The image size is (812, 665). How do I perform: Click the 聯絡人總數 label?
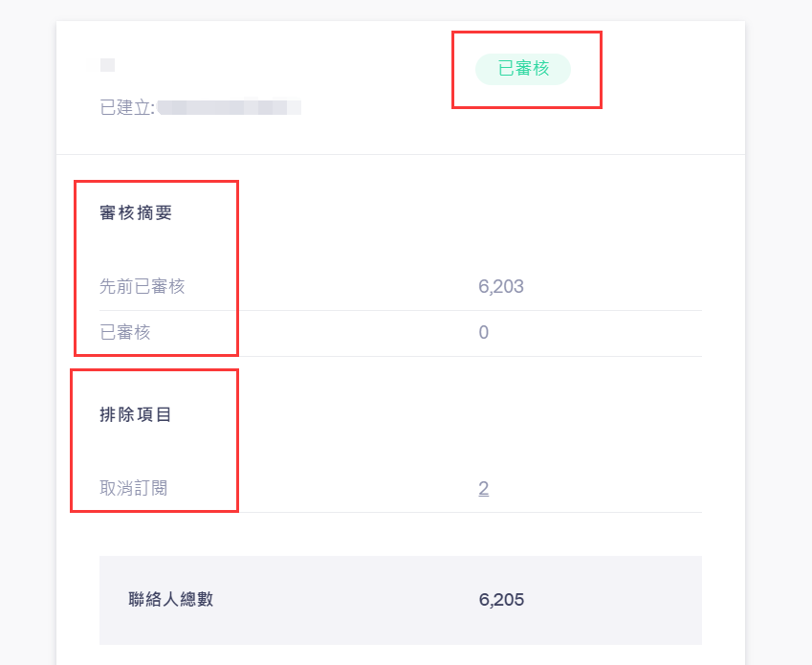pyautogui.click(x=171, y=601)
